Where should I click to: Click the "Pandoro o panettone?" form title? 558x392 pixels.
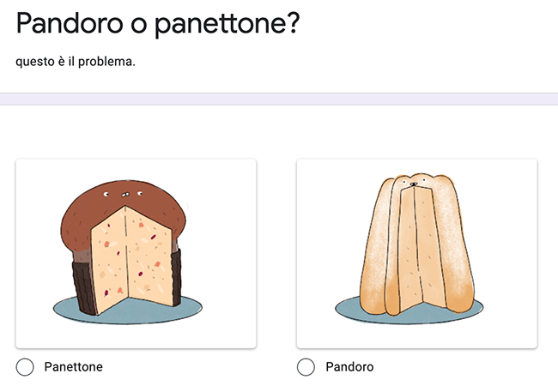click(157, 24)
